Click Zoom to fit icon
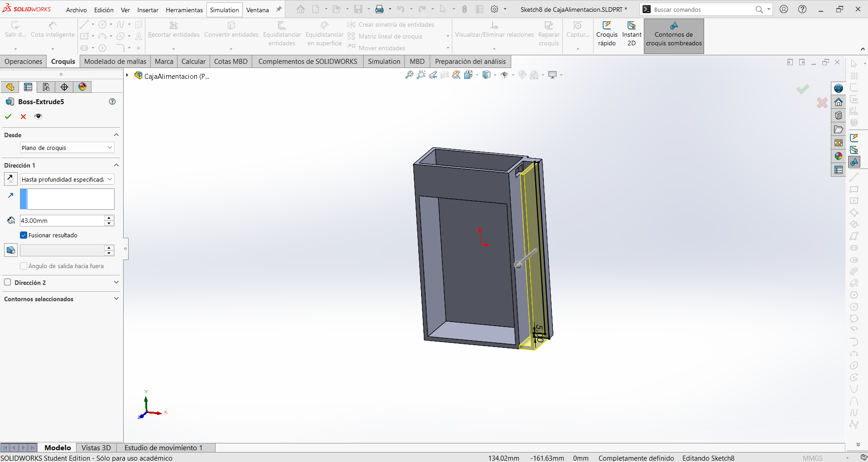Viewport: 868px width, 462px height. 409,75
